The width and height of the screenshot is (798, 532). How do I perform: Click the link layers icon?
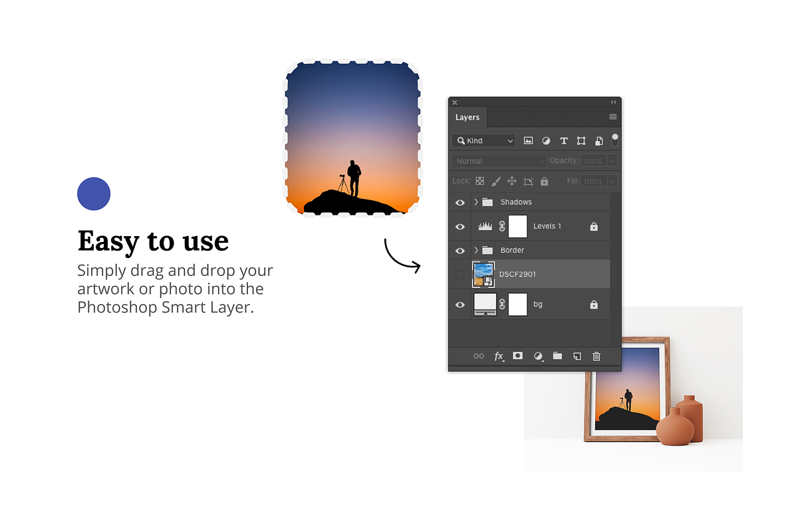[479, 356]
